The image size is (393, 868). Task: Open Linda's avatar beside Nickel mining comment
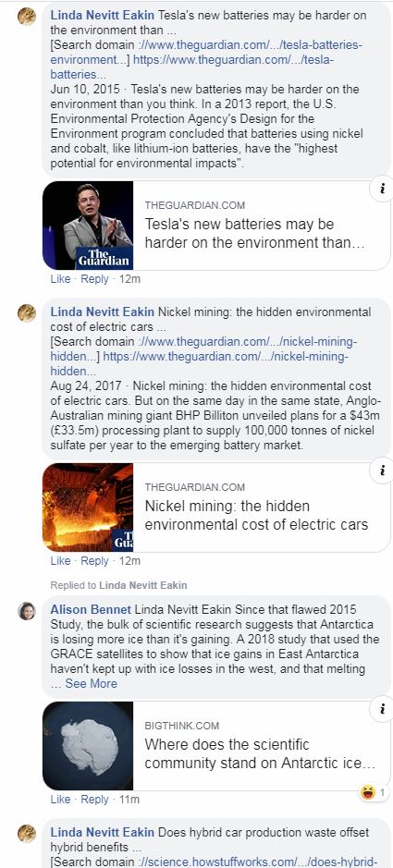tap(27, 313)
